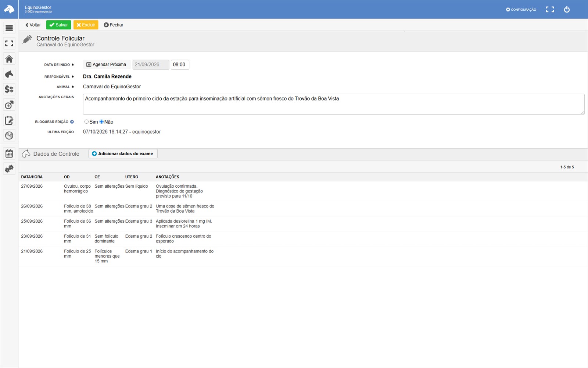Open the gears settings icon in sidebar

click(x=9, y=169)
